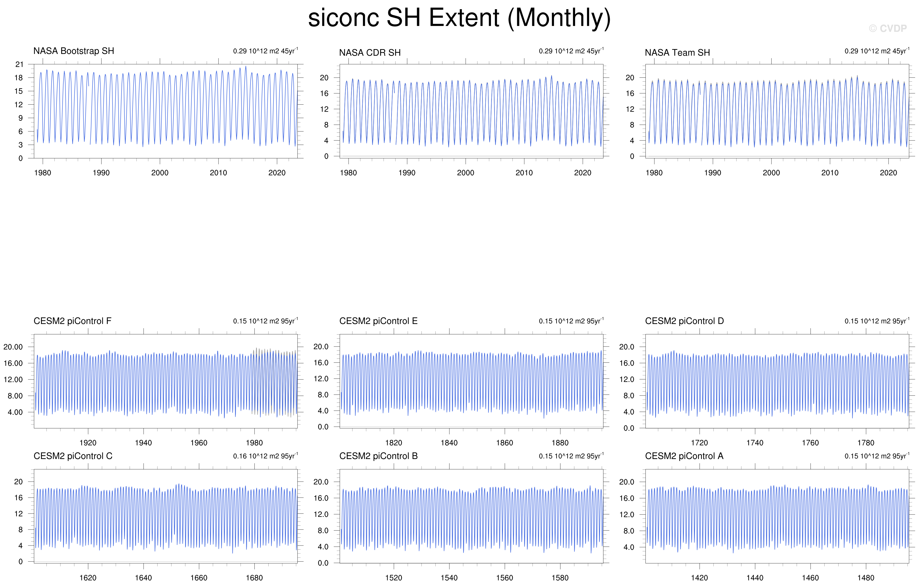The image size is (919, 588).
Task: Click the CVDP copyright watermark
Action: point(887,29)
